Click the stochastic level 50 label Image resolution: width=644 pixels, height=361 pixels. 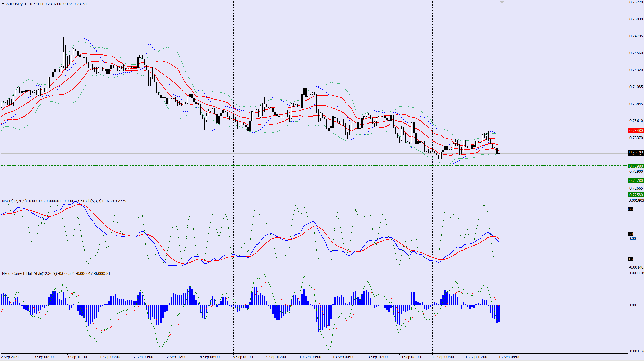(x=631, y=234)
